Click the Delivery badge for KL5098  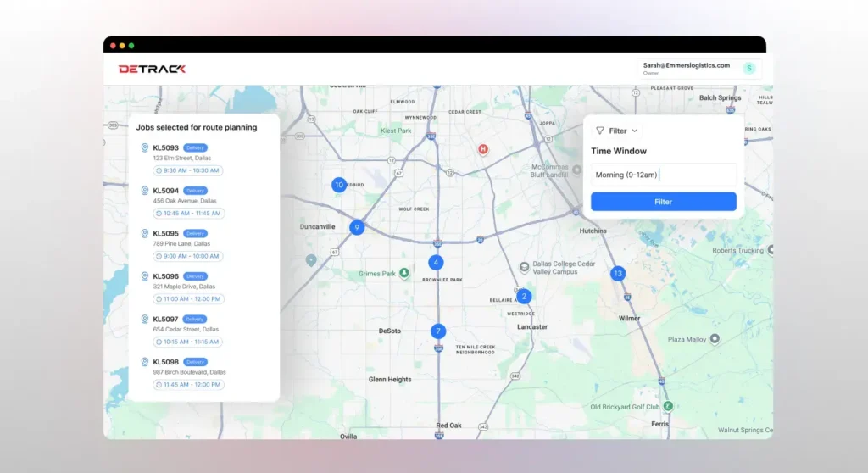click(x=195, y=362)
